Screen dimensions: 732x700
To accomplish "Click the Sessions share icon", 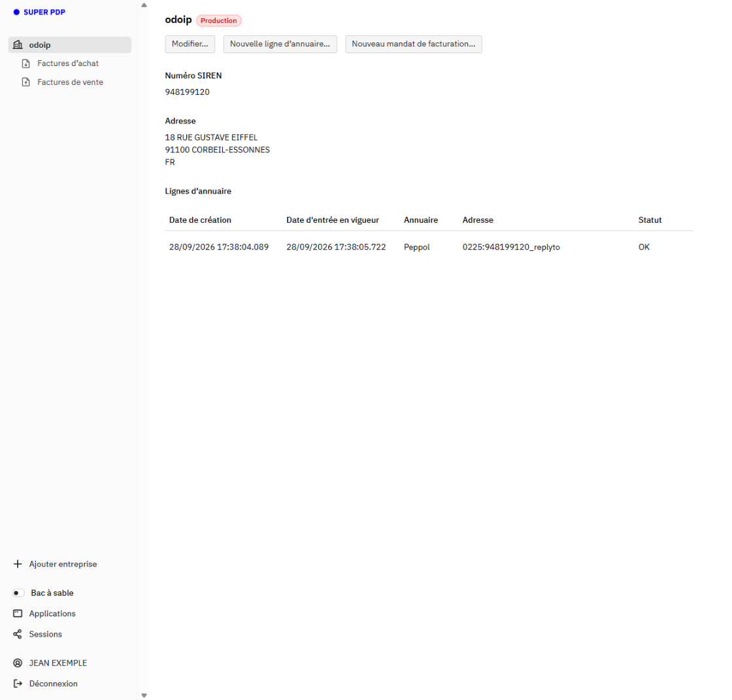I will tap(18, 634).
